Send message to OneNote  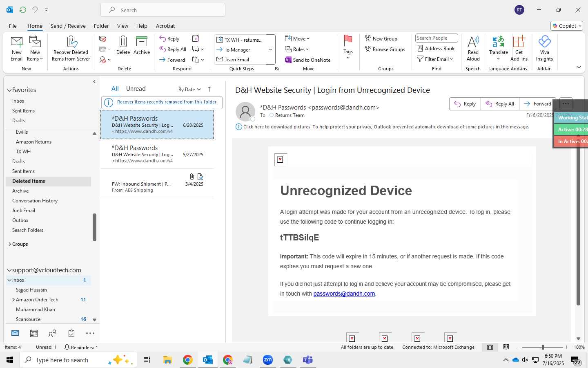307,60
